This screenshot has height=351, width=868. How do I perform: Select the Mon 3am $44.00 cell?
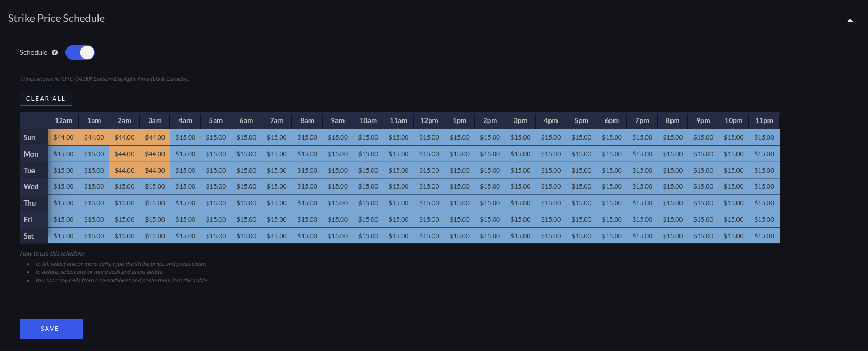click(155, 154)
